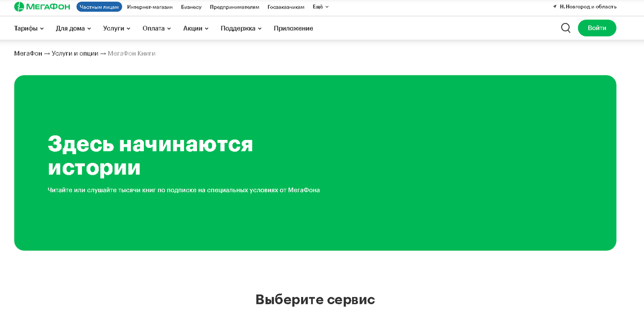Open the Бизнесу section
The height and width of the screenshot is (320, 644).
click(191, 7)
